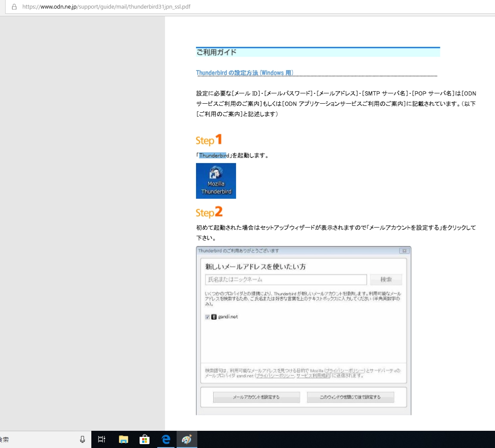Open Microsoft Store from the taskbar
The image size is (495, 448).
click(x=144, y=439)
